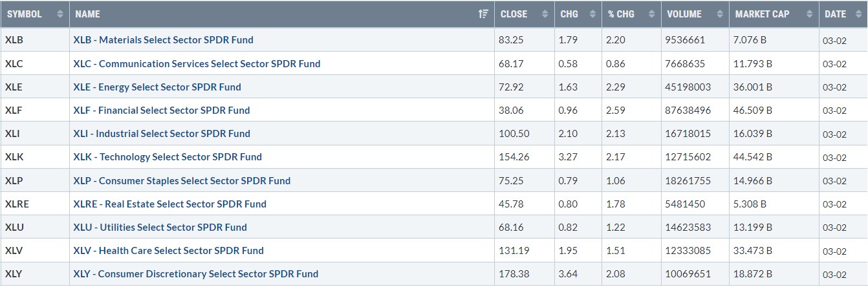Click XLRE Real Estate fund link
This screenshot has height=287, width=868.
169,204
